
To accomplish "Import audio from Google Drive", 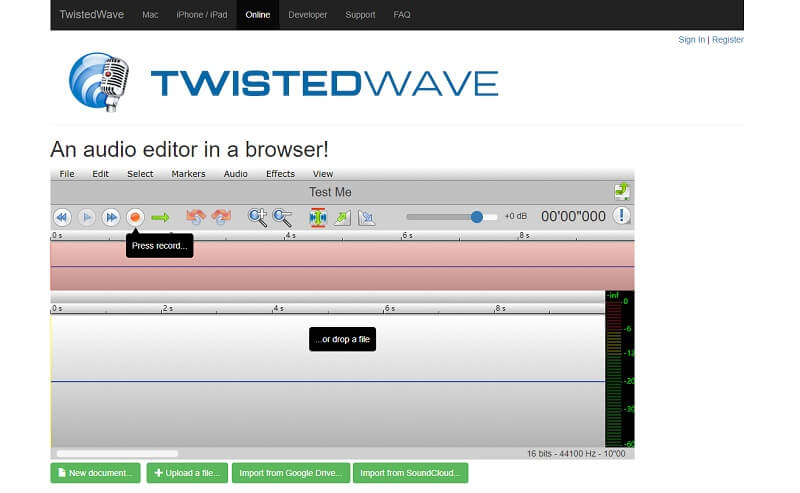I will [291, 473].
